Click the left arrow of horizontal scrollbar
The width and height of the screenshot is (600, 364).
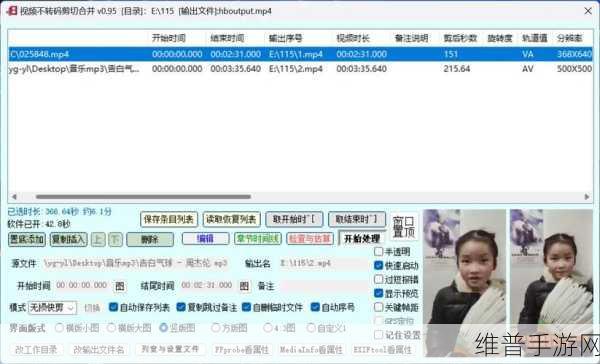pos(14,197)
